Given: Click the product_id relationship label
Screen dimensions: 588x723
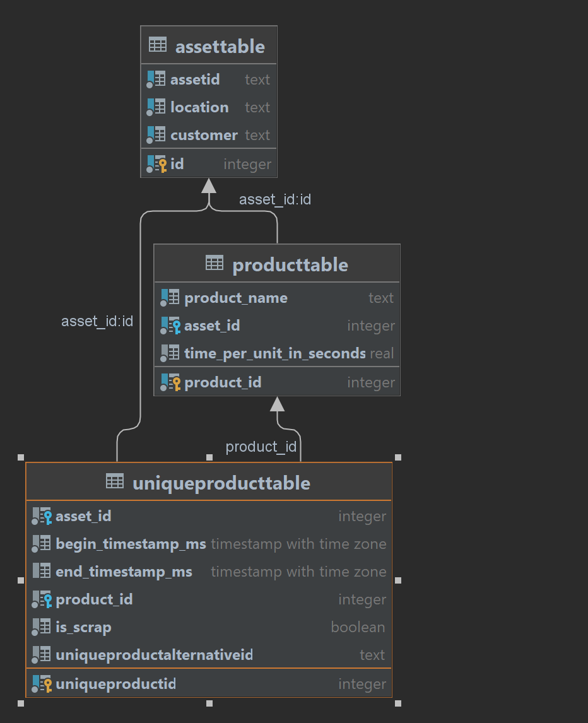Looking at the screenshot, I should tap(261, 447).
